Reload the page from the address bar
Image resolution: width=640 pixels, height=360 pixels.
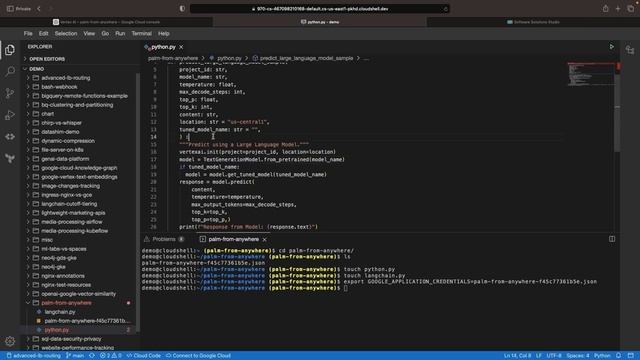(x=445, y=9)
